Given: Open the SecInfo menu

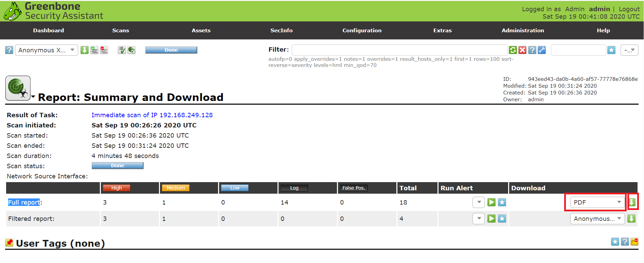Looking at the screenshot, I should click(x=282, y=31).
